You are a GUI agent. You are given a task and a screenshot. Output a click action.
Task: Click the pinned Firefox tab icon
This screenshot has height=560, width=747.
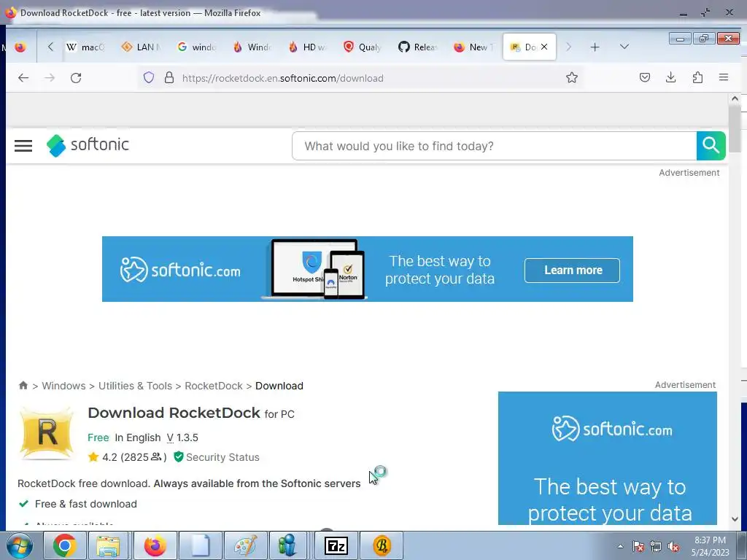click(20, 47)
